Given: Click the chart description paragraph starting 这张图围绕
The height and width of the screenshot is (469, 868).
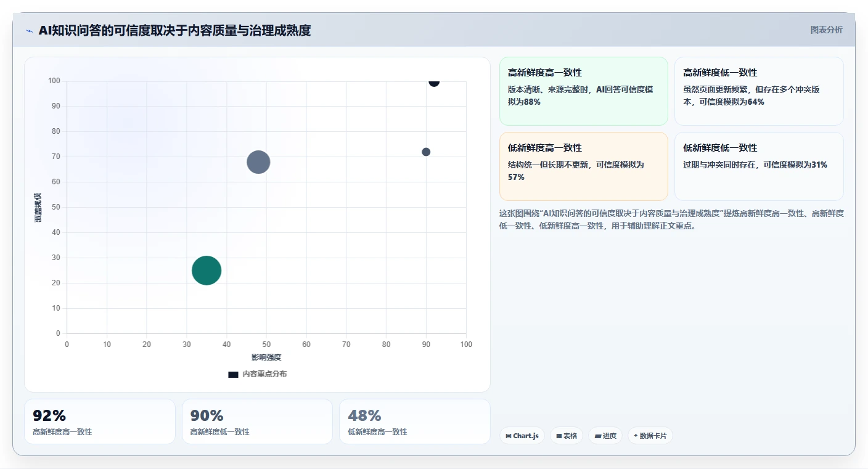Looking at the screenshot, I should click(x=671, y=219).
